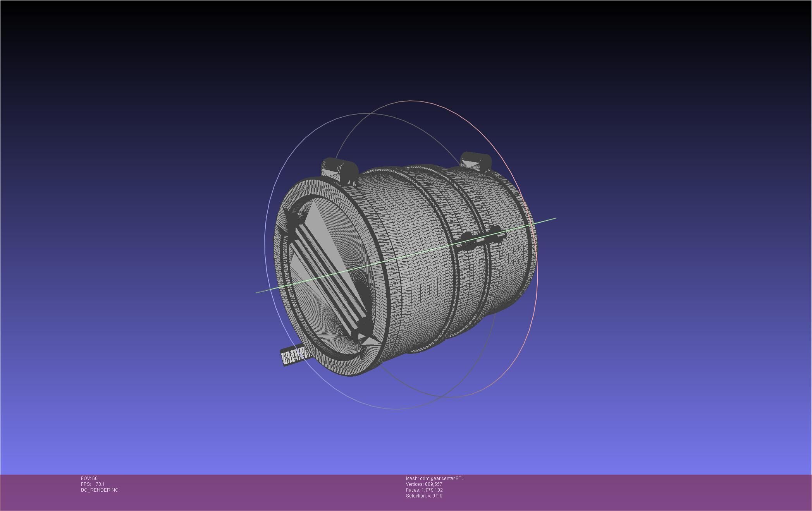The height and width of the screenshot is (511, 812).
Task: Click the Faces count 1,779,182 text
Action: (x=424, y=490)
